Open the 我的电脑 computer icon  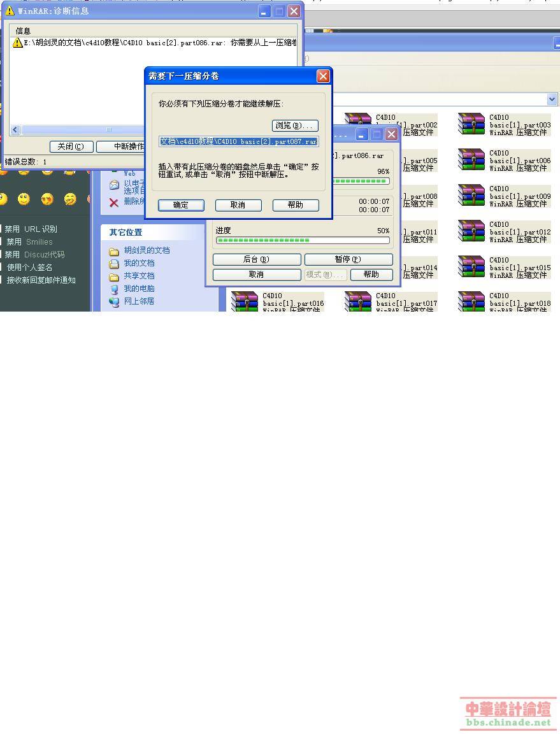point(114,289)
